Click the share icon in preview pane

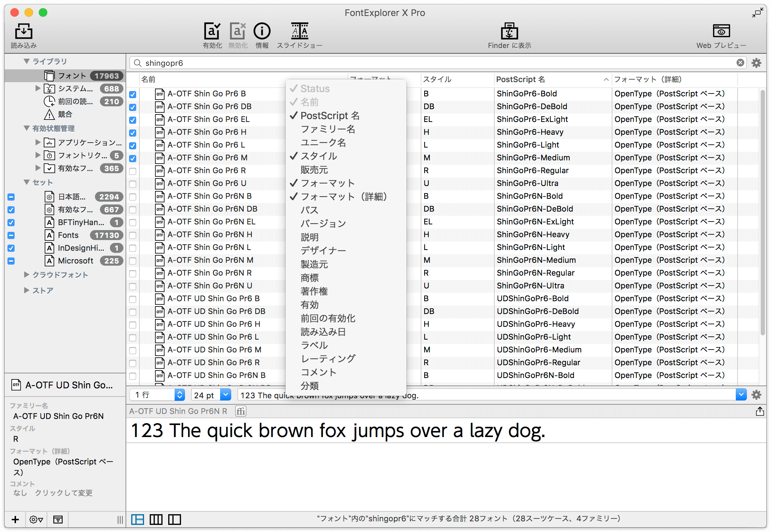point(760,411)
